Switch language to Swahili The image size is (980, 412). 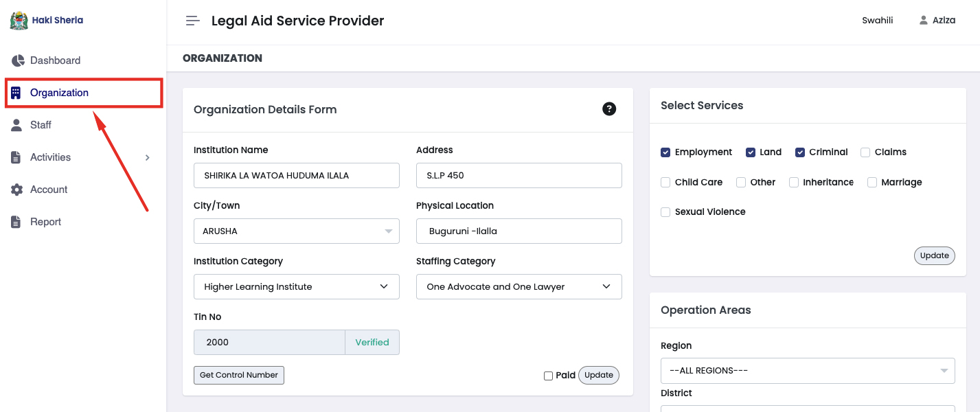877,21
